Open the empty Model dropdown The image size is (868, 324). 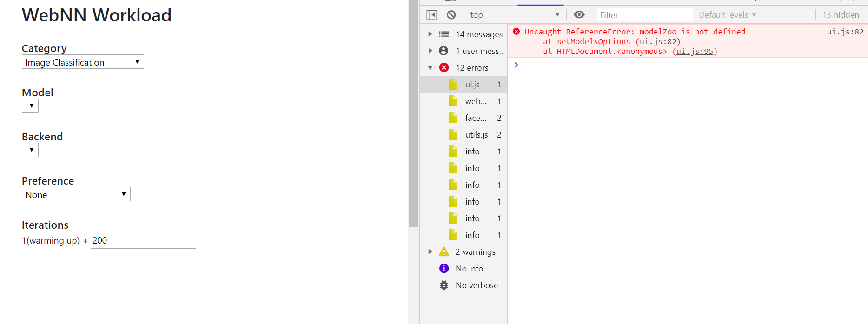[30, 106]
